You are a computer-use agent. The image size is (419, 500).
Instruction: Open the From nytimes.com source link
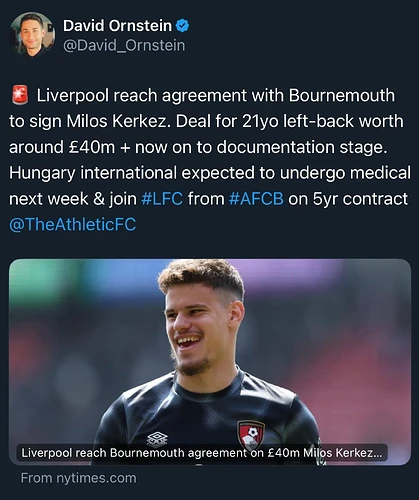coord(79,478)
